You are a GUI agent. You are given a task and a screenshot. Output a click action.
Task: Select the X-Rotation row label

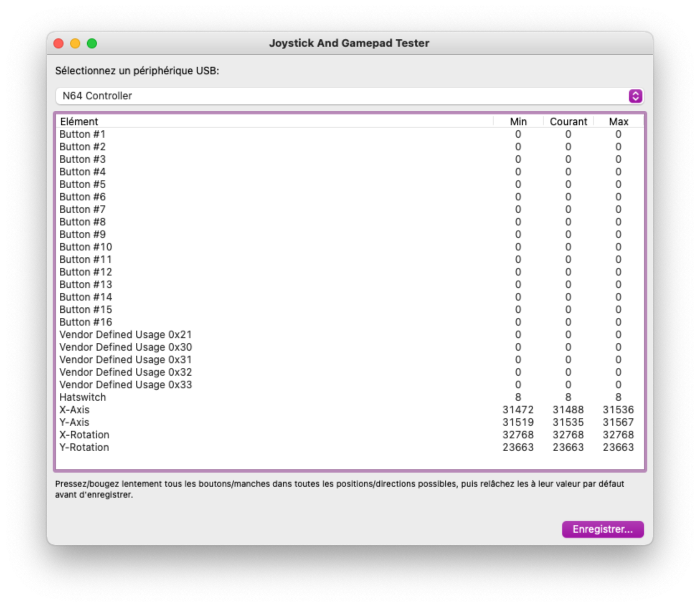pos(84,435)
